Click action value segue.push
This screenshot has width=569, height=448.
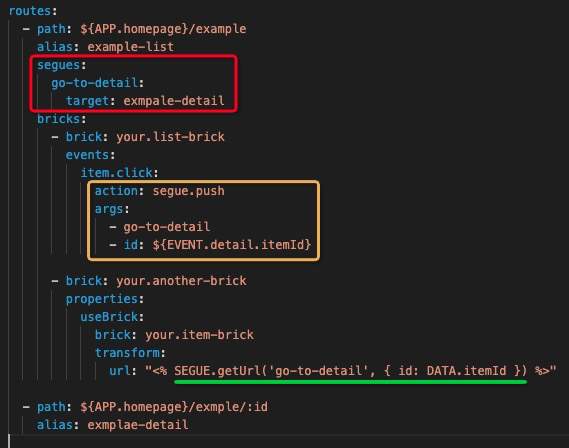pyautogui.click(x=188, y=191)
